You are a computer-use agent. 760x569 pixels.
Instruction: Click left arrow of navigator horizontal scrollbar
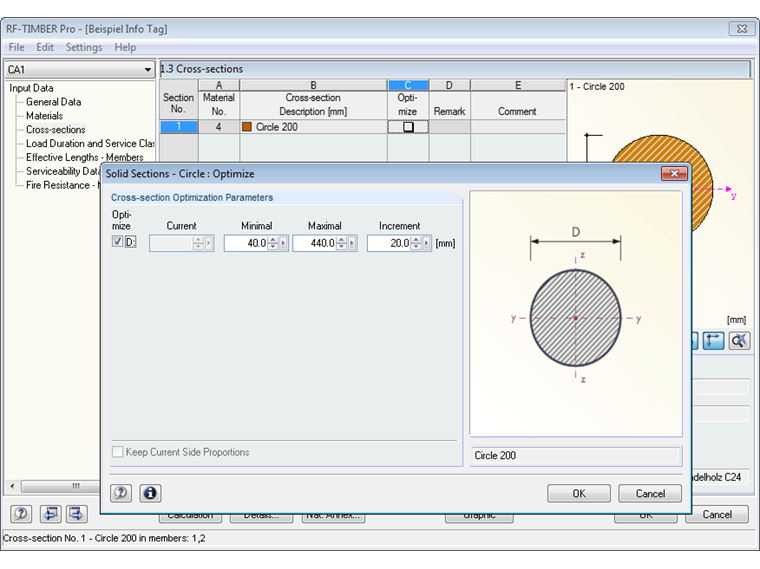click(x=12, y=486)
